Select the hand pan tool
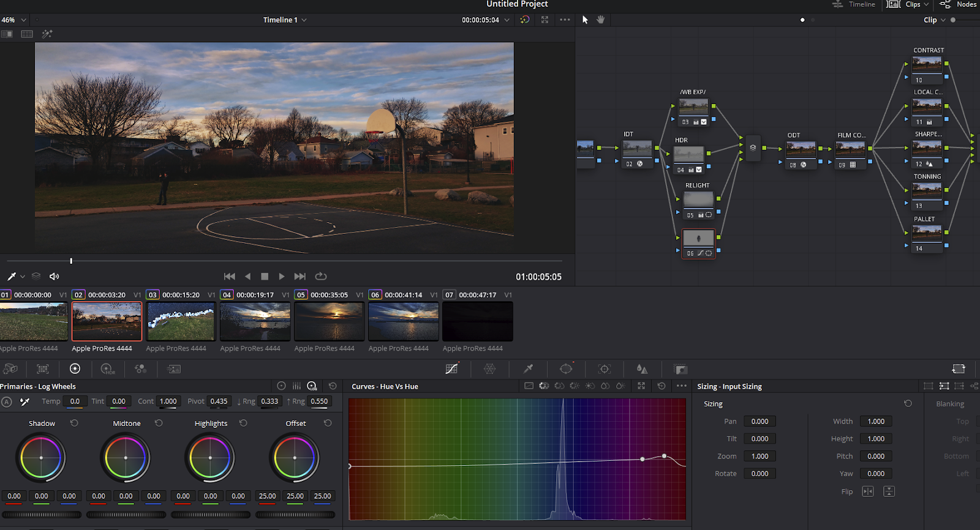This screenshot has height=530, width=980. [x=601, y=20]
